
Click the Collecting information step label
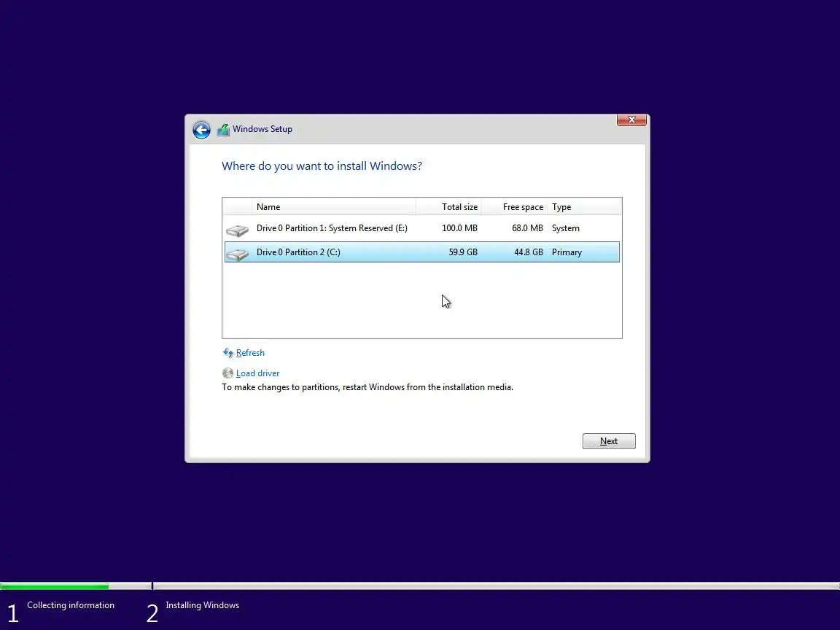(x=71, y=604)
